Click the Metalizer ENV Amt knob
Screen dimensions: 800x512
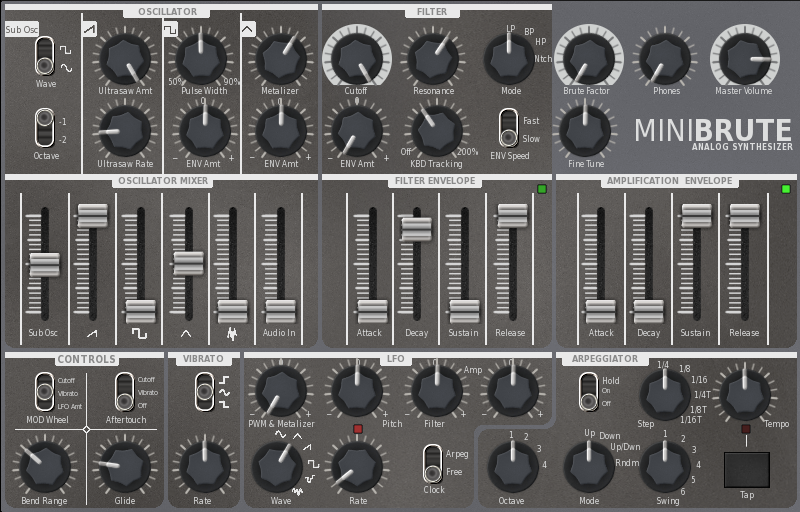click(x=281, y=131)
